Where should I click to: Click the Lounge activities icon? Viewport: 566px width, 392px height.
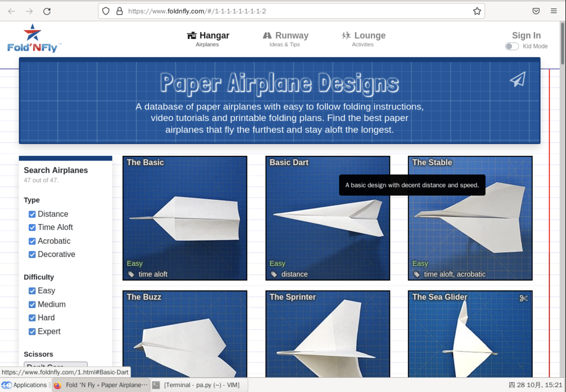click(x=347, y=35)
